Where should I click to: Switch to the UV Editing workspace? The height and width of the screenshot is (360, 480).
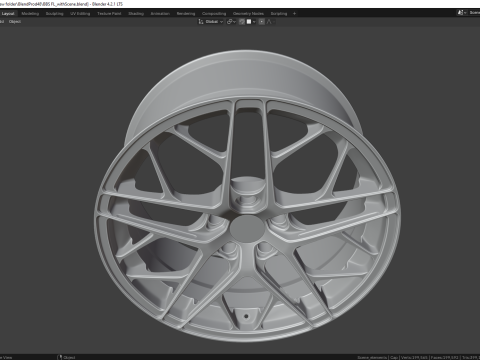pyautogui.click(x=80, y=14)
